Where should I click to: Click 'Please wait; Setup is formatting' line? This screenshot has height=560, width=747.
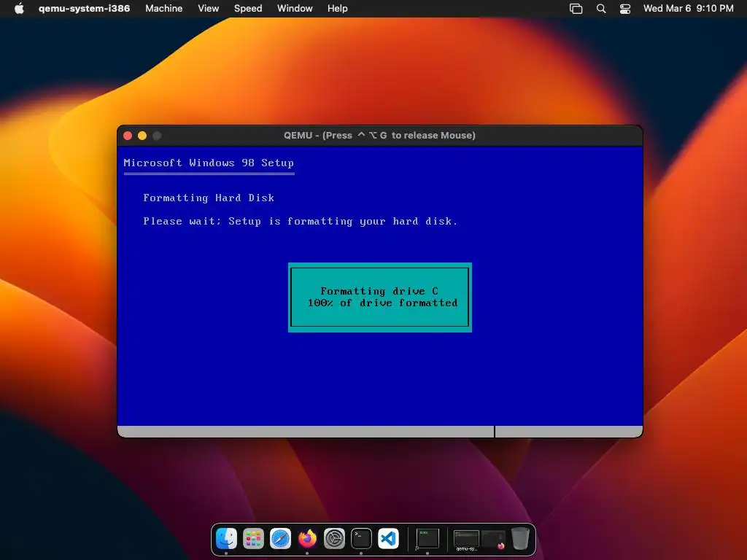(300, 221)
